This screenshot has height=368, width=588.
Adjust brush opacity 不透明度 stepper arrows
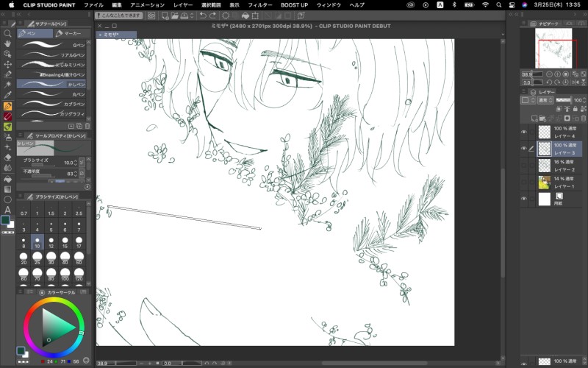tap(76, 174)
